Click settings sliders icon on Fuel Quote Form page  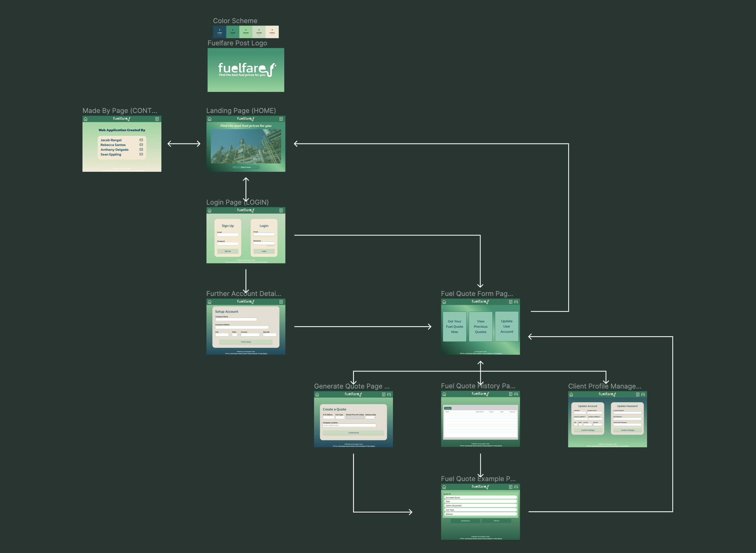516,302
